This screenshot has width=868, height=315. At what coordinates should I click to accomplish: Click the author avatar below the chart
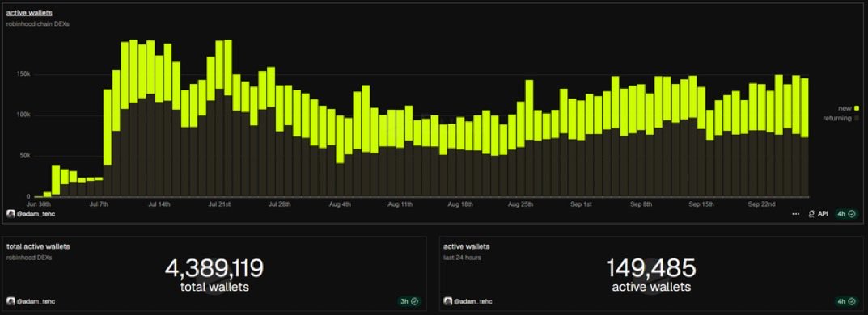[x=10, y=213]
